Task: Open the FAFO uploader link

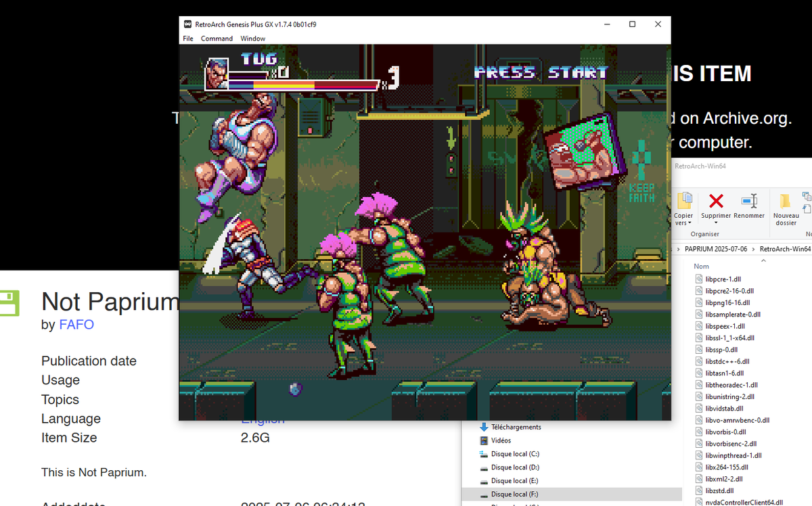Action: pos(76,325)
